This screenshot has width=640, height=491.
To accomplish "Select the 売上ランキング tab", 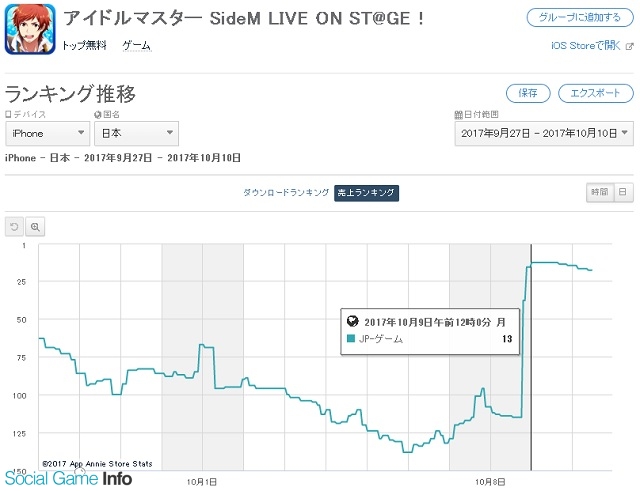I will (366, 193).
